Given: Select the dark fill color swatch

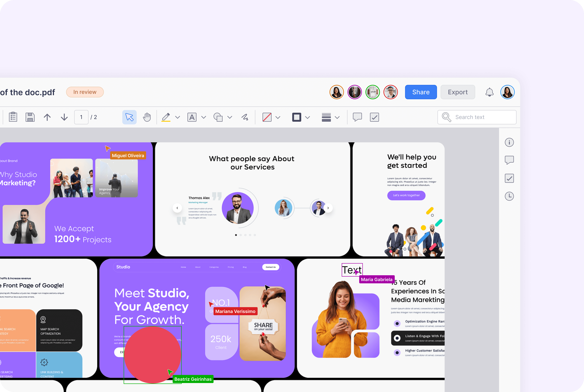Looking at the screenshot, I should tap(297, 117).
